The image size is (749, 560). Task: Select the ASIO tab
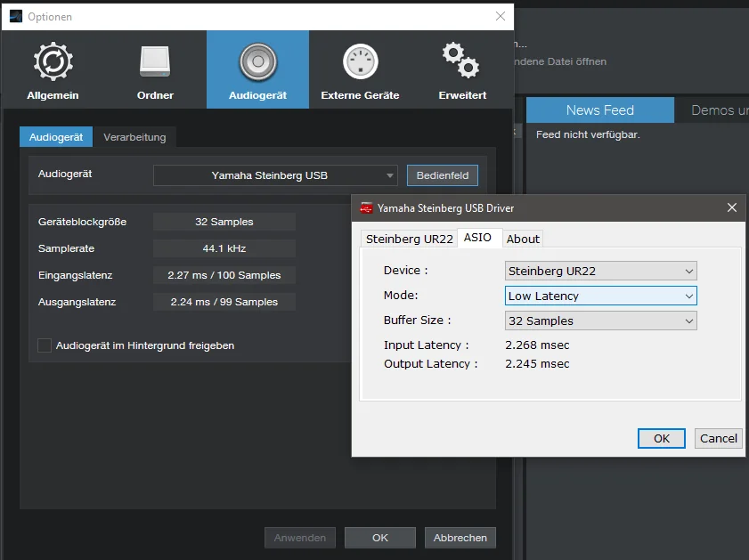[477, 238]
